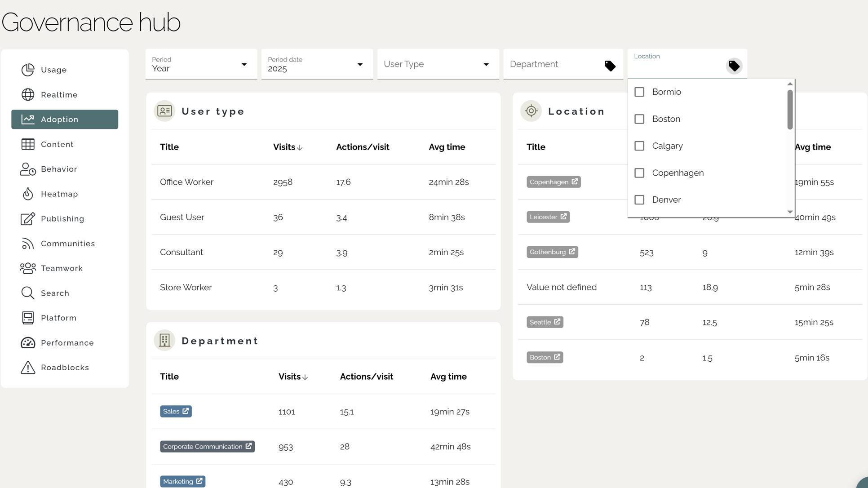868x488 pixels.
Task: Open the User Type dropdown
Action: (438, 64)
